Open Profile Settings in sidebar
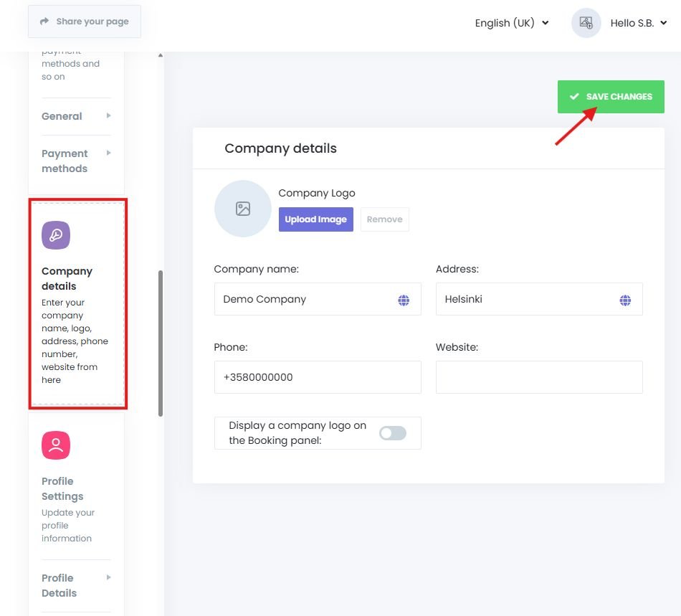Screen dimensions: 681x616 [x=62, y=488]
